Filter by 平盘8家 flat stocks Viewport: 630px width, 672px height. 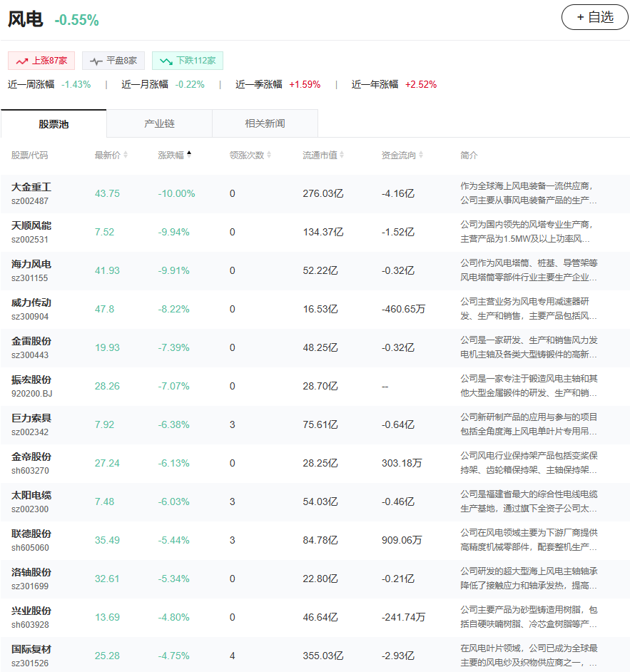(113, 61)
